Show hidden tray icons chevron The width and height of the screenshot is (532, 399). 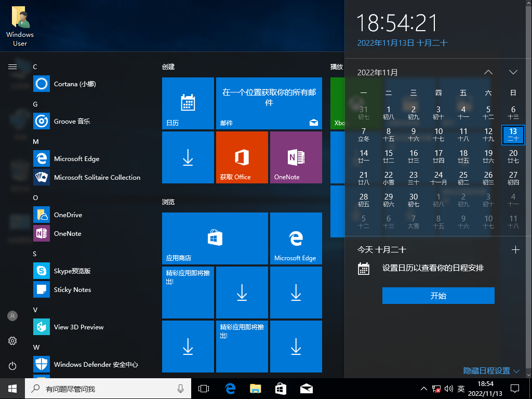pyautogui.click(x=424, y=389)
